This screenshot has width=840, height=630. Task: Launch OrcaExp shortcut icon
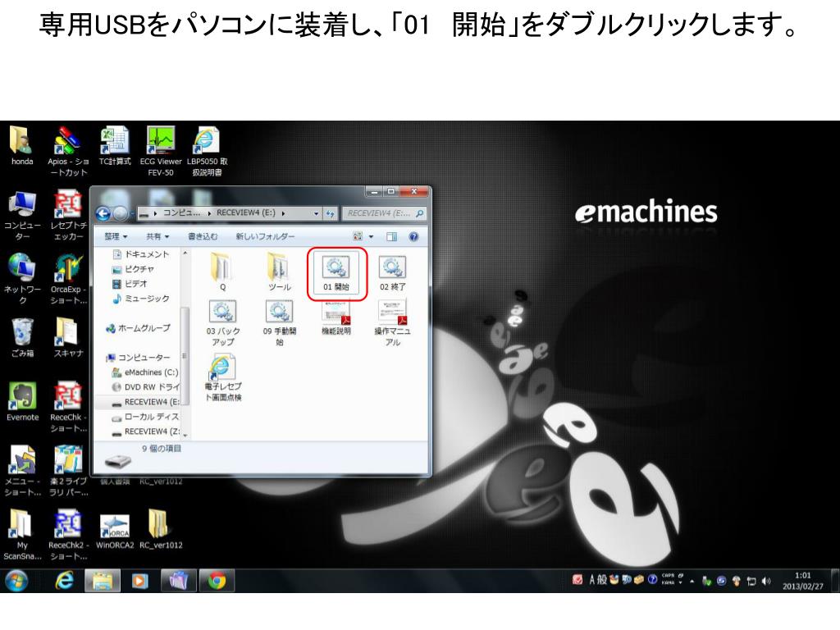68,279
